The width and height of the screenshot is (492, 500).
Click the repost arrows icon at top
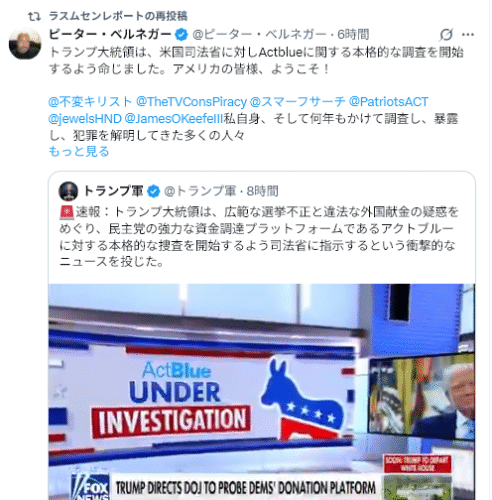click(x=34, y=16)
